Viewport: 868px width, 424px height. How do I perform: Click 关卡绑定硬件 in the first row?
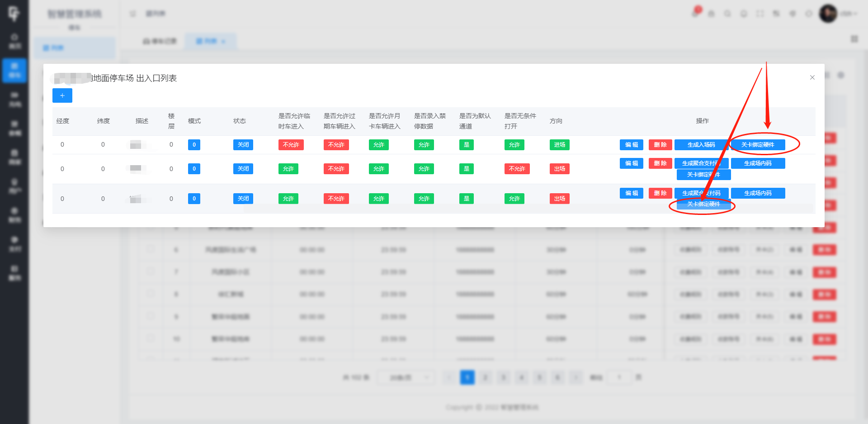click(758, 145)
